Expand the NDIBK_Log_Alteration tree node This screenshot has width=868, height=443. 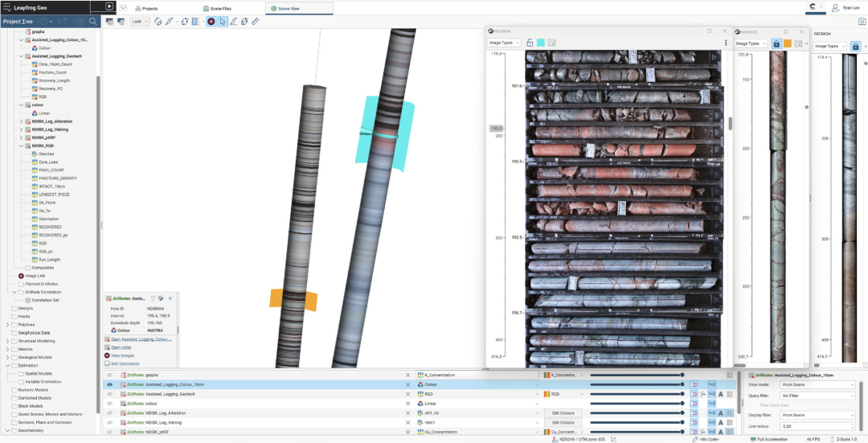(21, 121)
